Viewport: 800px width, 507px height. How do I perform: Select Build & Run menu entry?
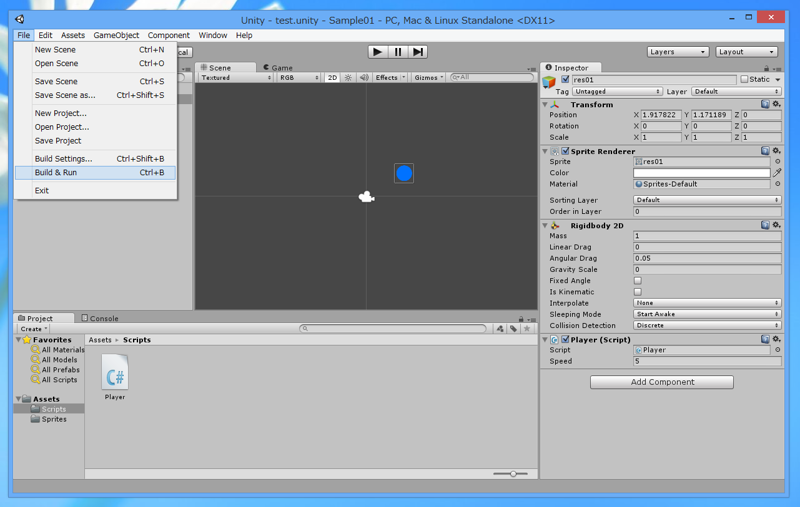[x=95, y=173]
